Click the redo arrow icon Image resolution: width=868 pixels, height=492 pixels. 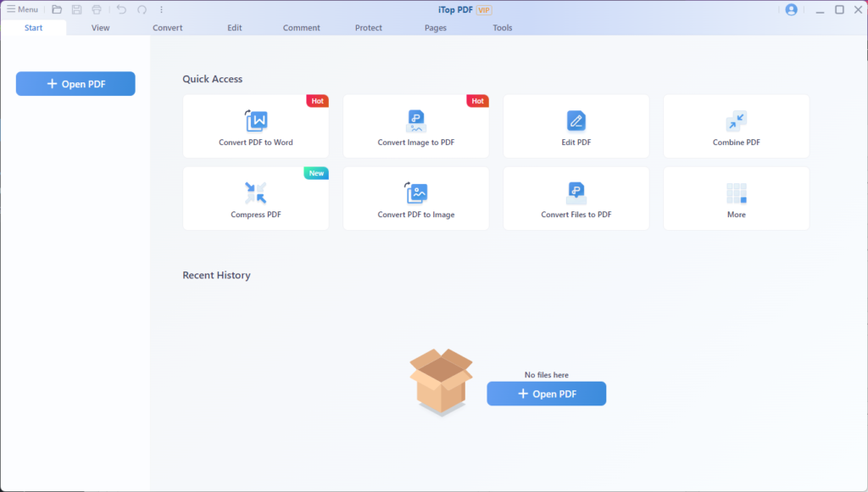pos(142,9)
